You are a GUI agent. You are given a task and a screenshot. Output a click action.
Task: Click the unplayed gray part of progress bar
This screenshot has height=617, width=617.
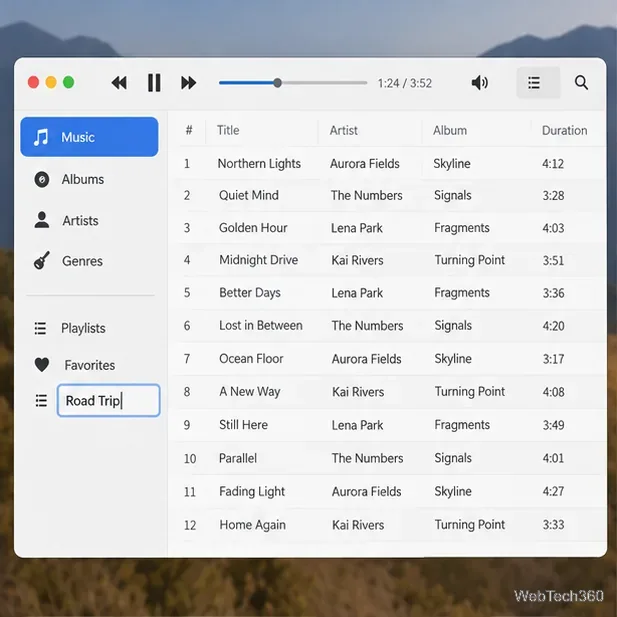324,83
